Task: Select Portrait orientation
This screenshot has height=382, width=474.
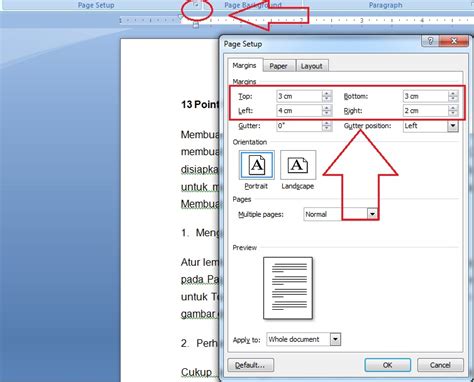Action: (257, 165)
